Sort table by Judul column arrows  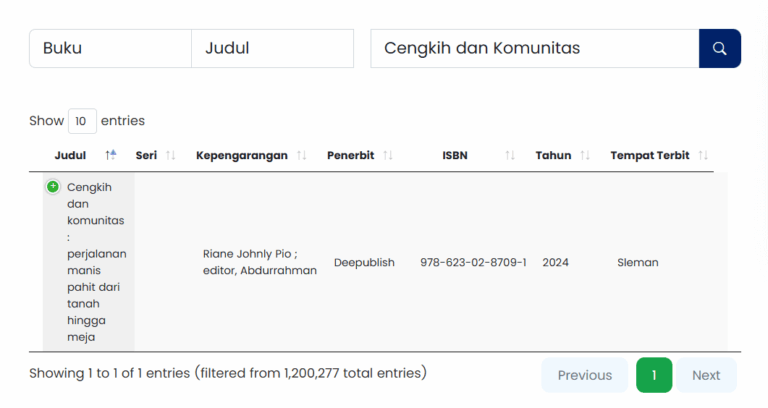111,155
